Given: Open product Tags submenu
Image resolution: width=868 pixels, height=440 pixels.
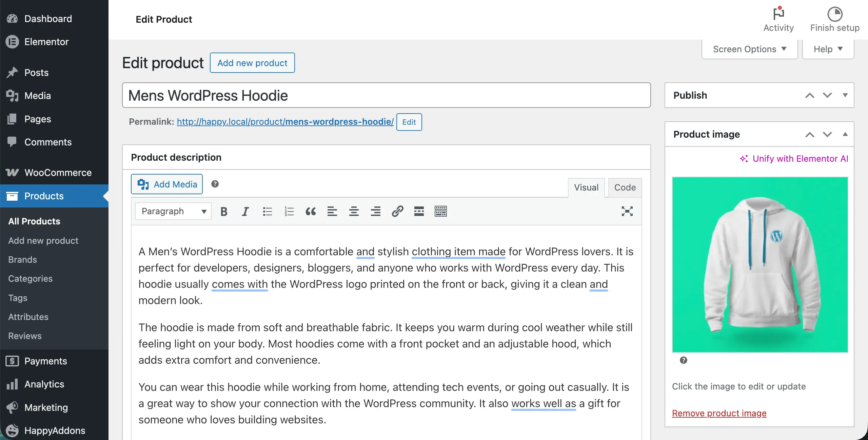Looking at the screenshot, I should (18, 298).
